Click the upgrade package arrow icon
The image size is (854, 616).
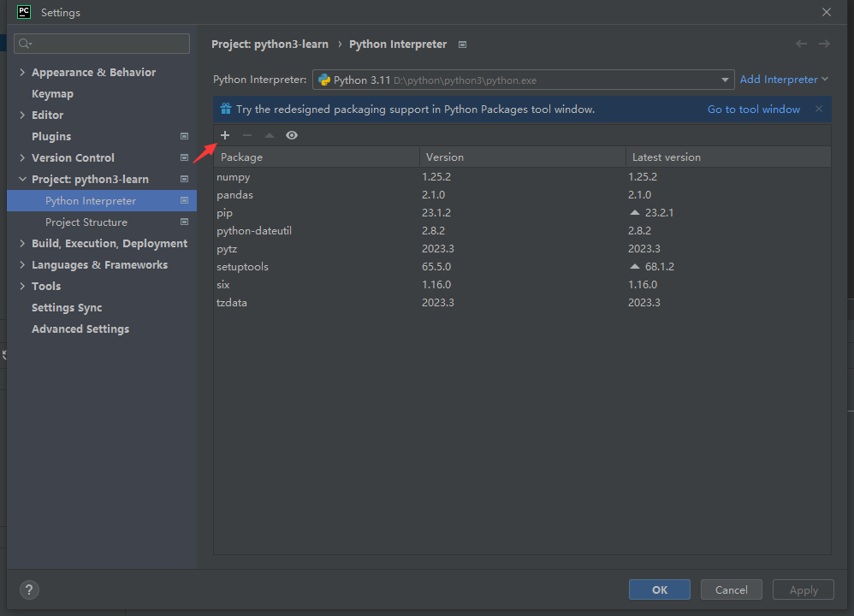pos(270,135)
